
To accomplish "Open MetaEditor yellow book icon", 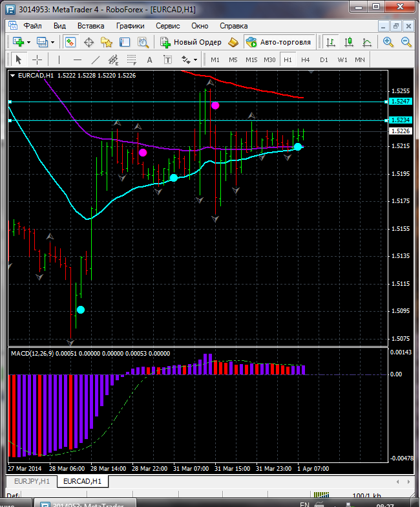I will 233,42.
